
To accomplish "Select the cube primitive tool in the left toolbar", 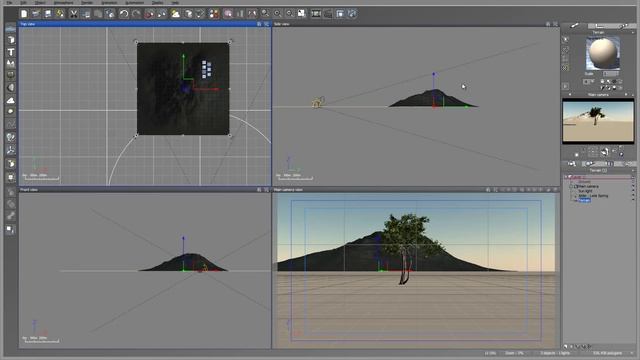I will pos(11,40).
